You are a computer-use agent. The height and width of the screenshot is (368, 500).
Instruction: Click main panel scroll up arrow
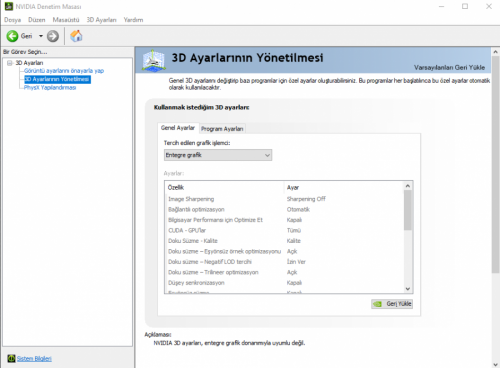(495, 52)
